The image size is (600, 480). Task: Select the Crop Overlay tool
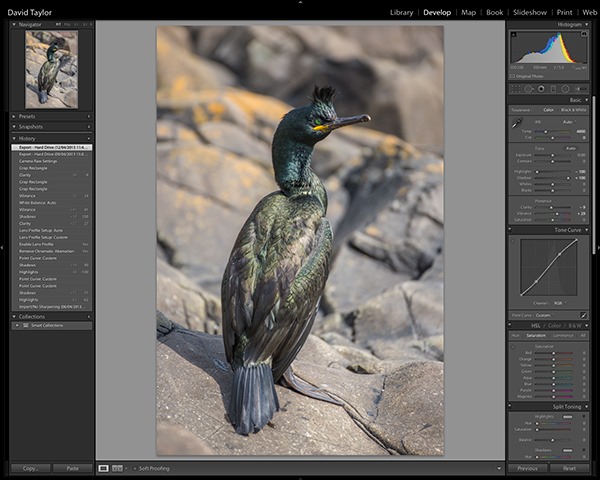click(516, 88)
